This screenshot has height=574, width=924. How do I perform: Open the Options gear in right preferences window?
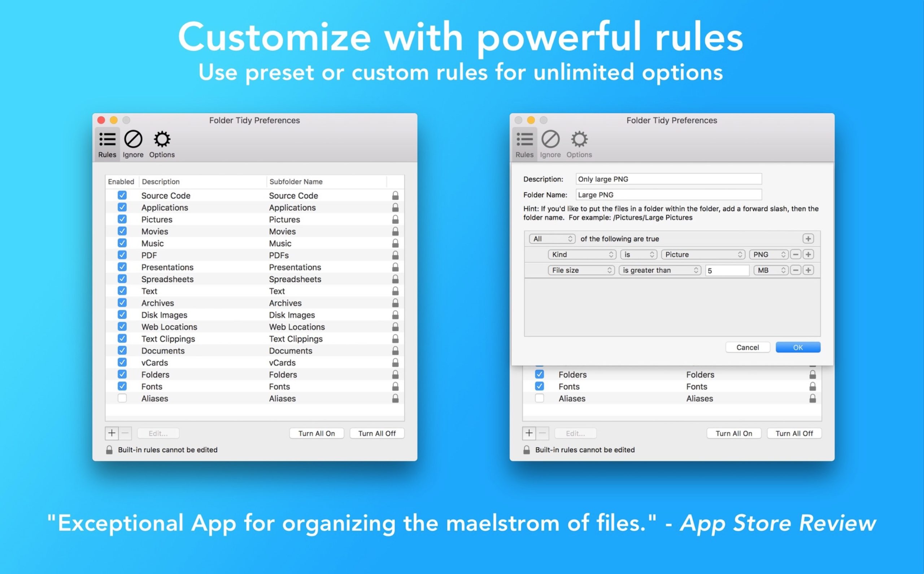(579, 143)
